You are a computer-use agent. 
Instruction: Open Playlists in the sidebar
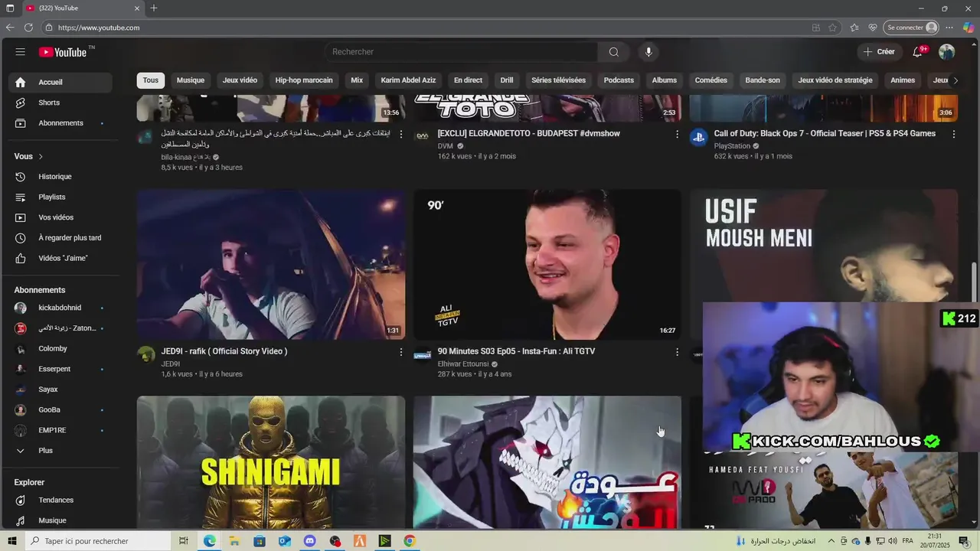(x=60, y=197)
